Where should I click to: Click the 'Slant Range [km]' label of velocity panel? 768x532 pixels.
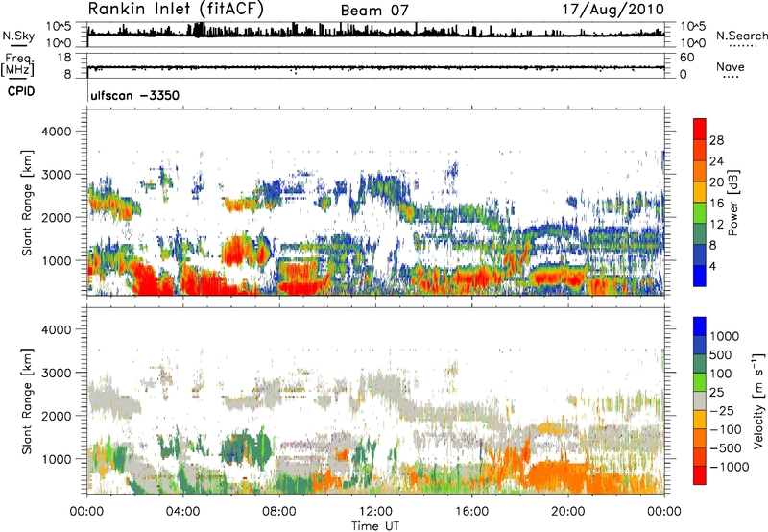pos(27,401)
